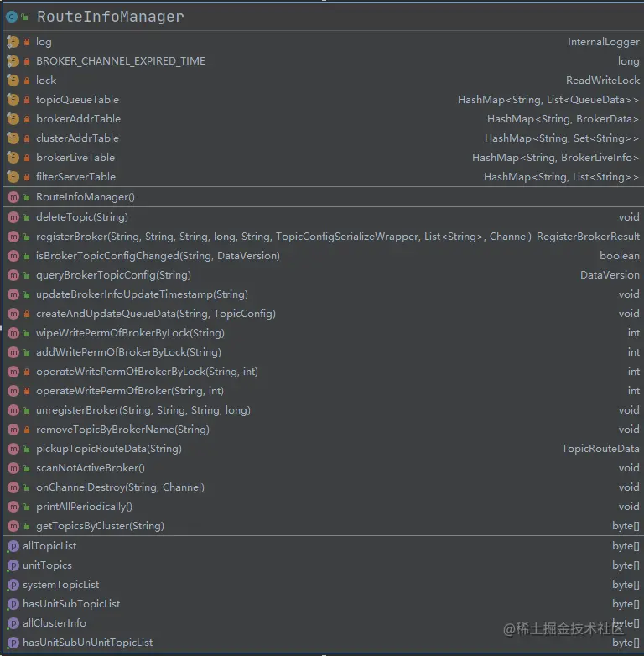Click method icon of unregisterBroker

coord(13,410)
